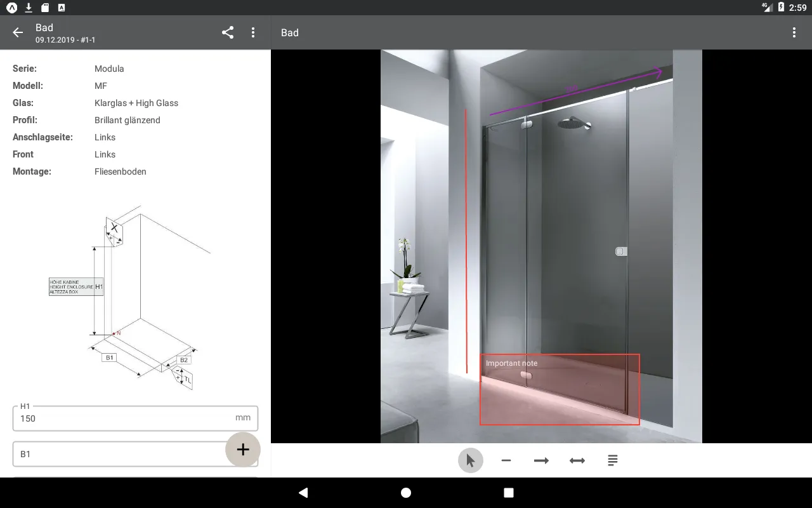Choose the single-headed arrow tool

[x=542, y=460]
